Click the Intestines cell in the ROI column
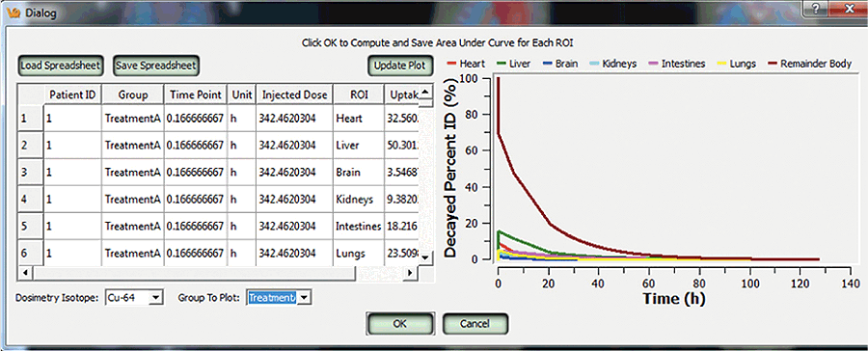 coord(358,227)
